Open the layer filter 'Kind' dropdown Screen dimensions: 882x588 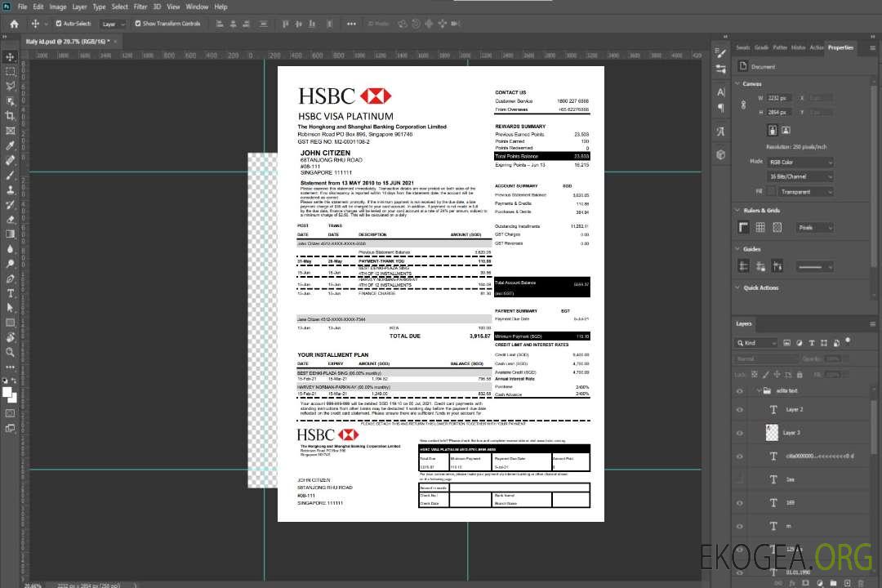tap(756, 343)
